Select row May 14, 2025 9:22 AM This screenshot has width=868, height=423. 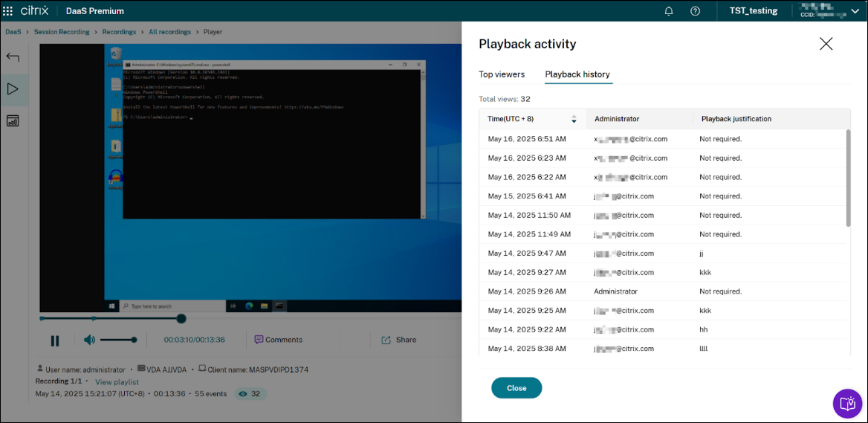(663, 329)
